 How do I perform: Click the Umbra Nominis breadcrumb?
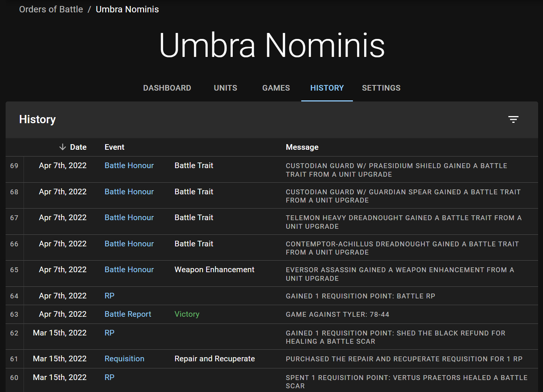pos(127,9)
